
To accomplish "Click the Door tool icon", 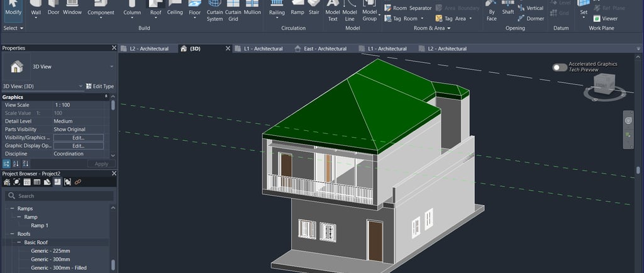I will (x=54, y=9).
